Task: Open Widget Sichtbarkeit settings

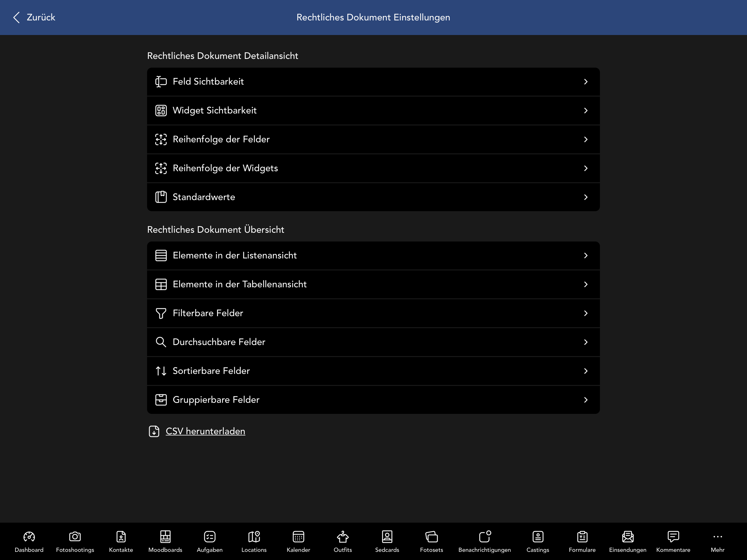Action: tap(373, 110)
